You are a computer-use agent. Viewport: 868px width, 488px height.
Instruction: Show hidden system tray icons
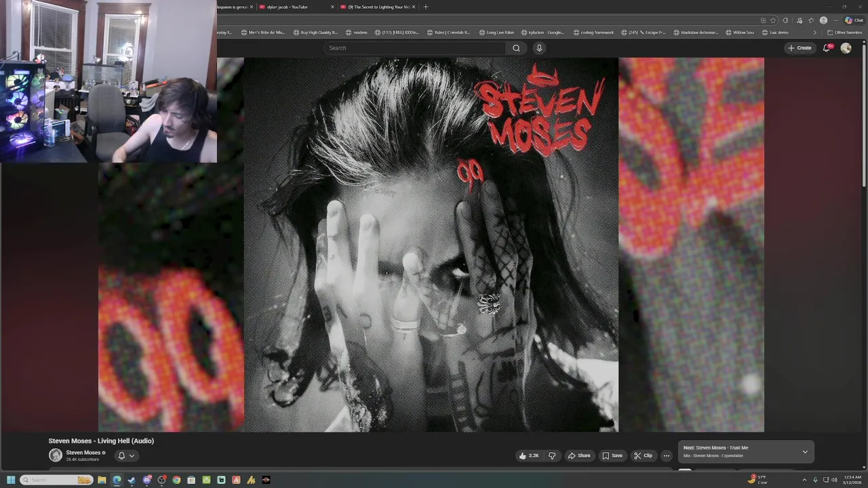tap(804, 480)
